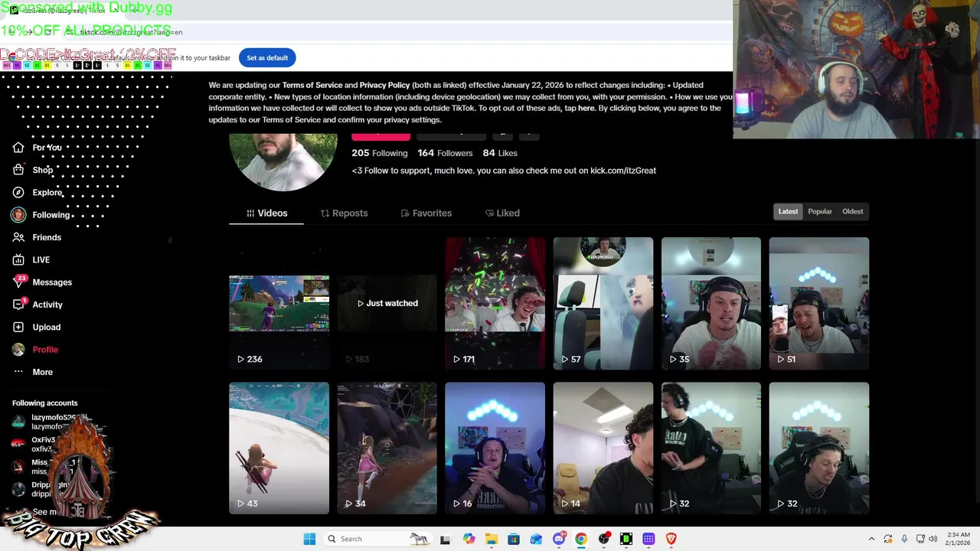Open the Privacy Policy link
The height and width of the screenshot is (551, 980).
384,85
